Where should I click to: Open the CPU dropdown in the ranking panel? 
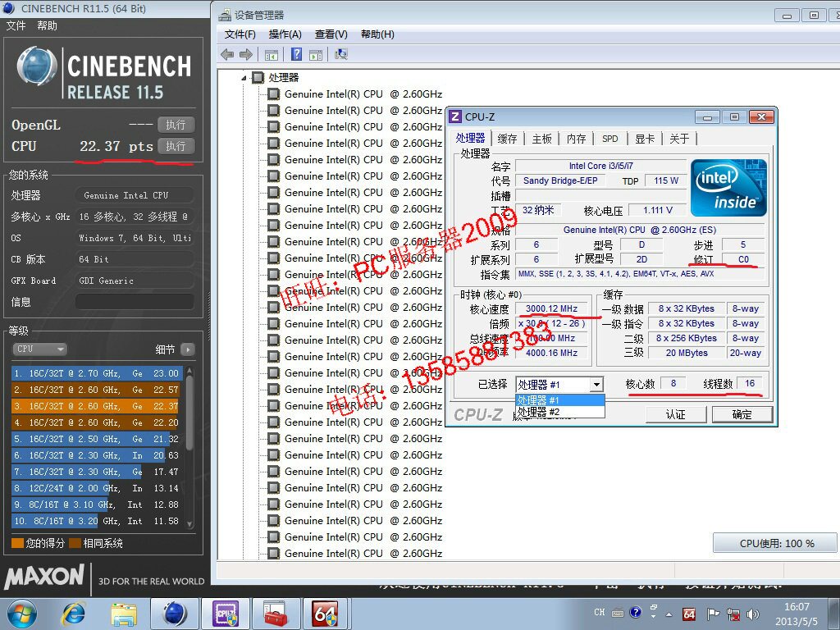pos(39,349)
